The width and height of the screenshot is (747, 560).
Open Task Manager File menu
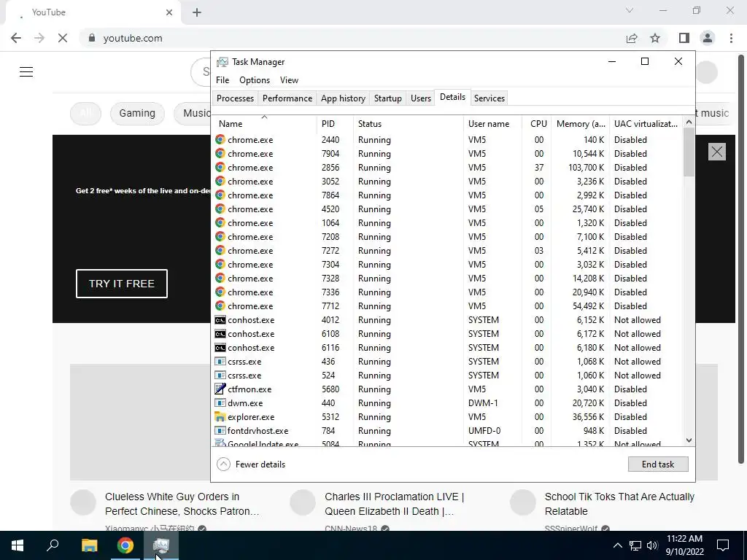(222, 80)
